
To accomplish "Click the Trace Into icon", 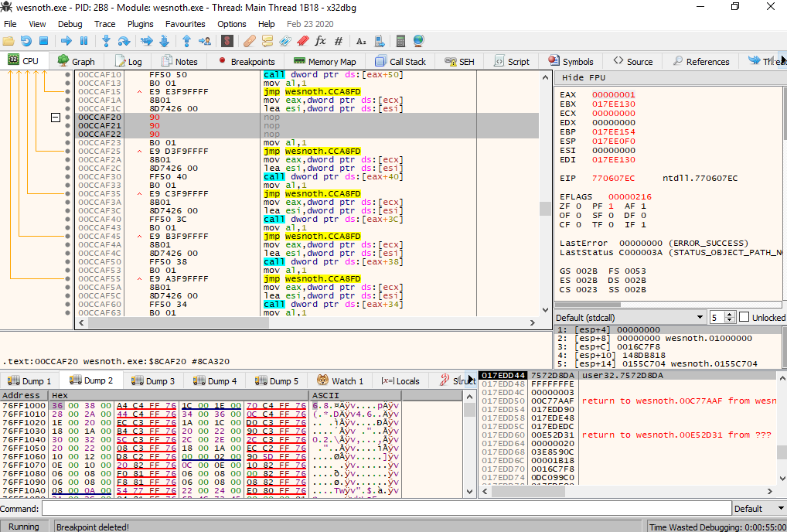I will click(x=146, y=41).
